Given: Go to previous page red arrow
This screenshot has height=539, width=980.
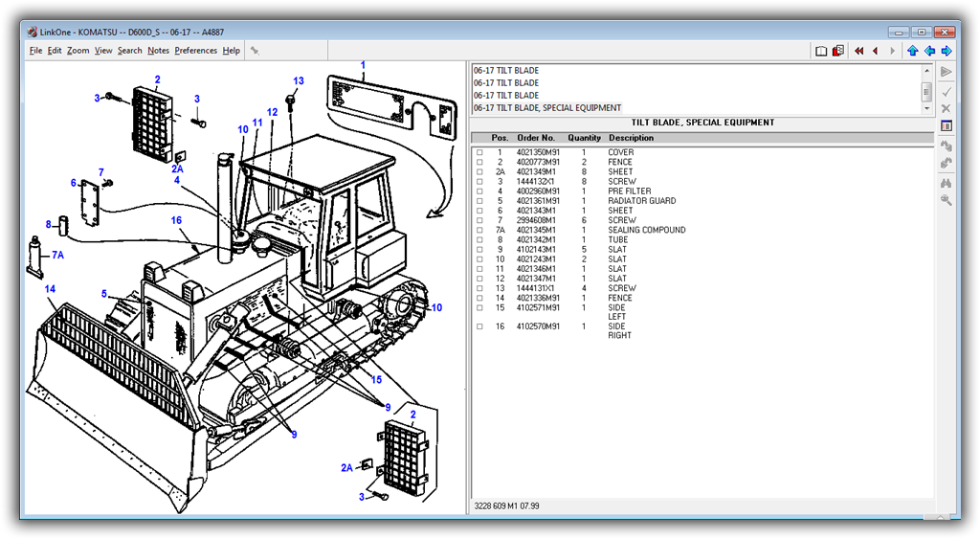Looking at the screenshot, I should pyautogui.click(x=876, y=52).
